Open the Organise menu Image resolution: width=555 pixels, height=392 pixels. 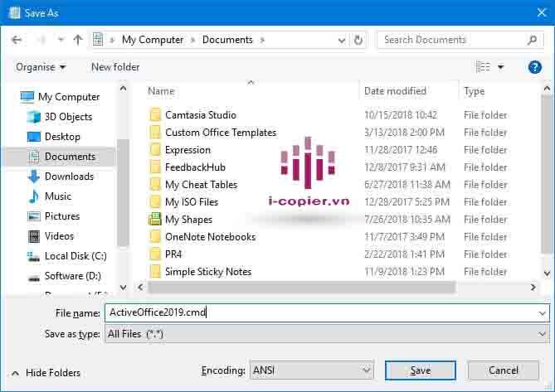click(41, 67)
